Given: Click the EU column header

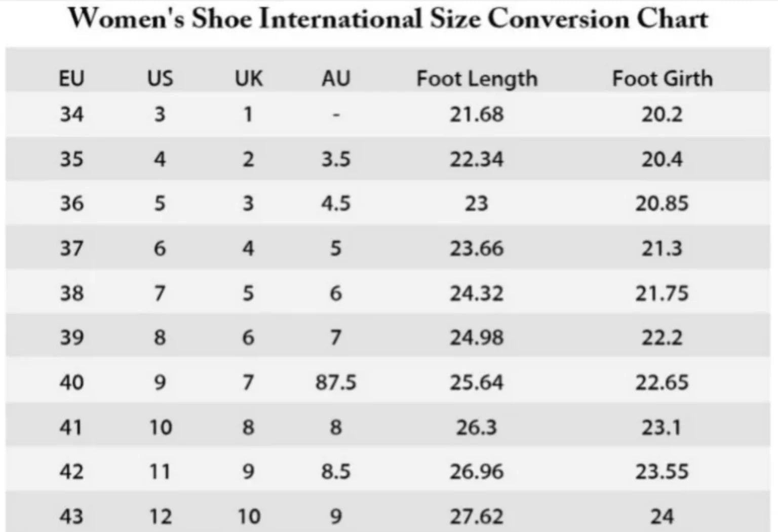Looking at the screenshot, I should 71,79.
